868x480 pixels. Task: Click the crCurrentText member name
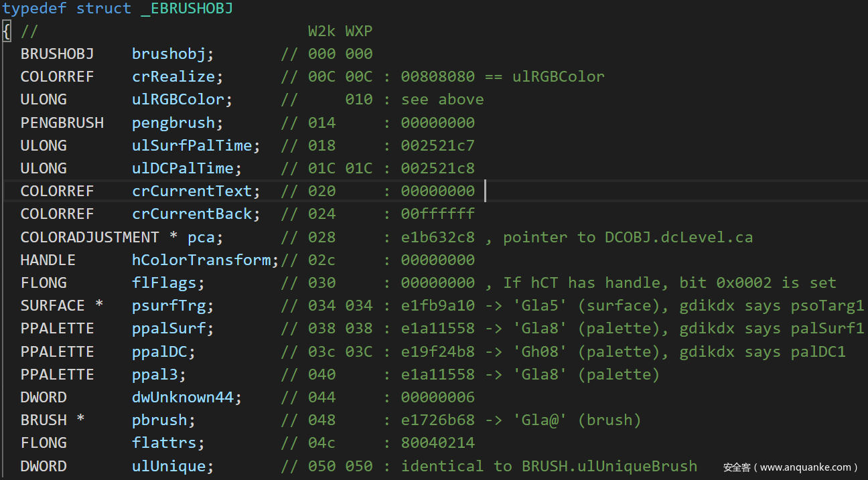pyautogui.click(x=192, y=191)
